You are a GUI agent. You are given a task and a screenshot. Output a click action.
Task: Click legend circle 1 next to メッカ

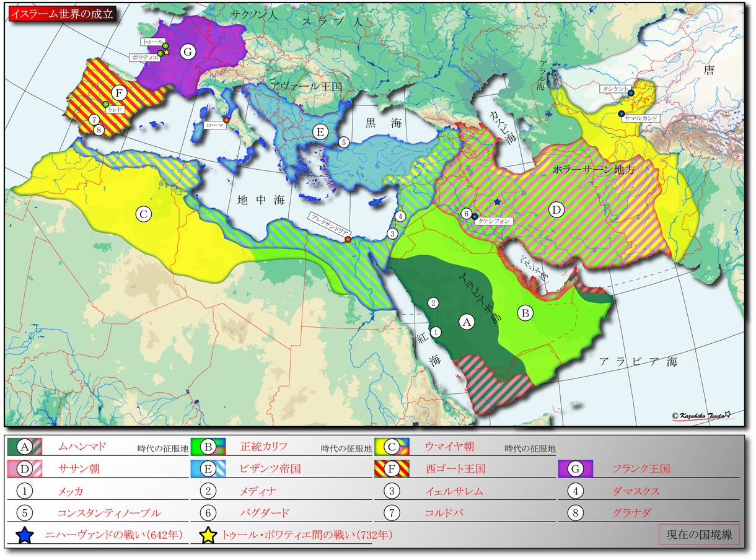(x=25, y=491)
